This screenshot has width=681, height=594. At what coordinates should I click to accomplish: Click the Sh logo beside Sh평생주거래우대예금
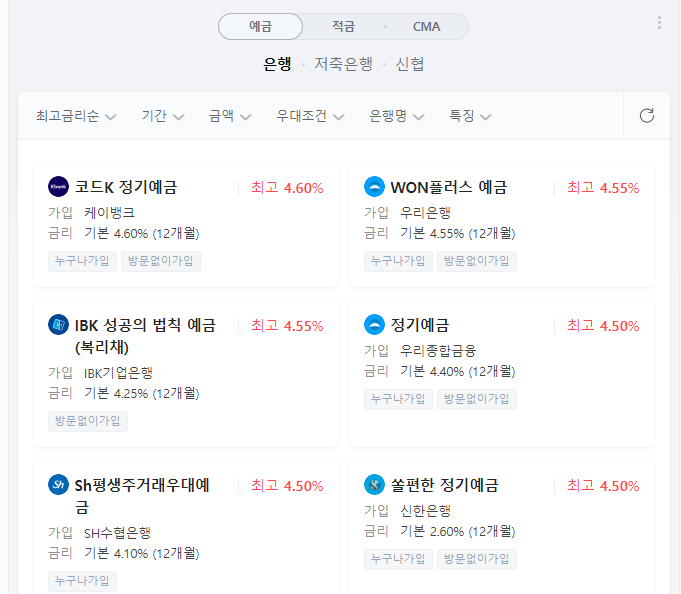coord(58,485)
